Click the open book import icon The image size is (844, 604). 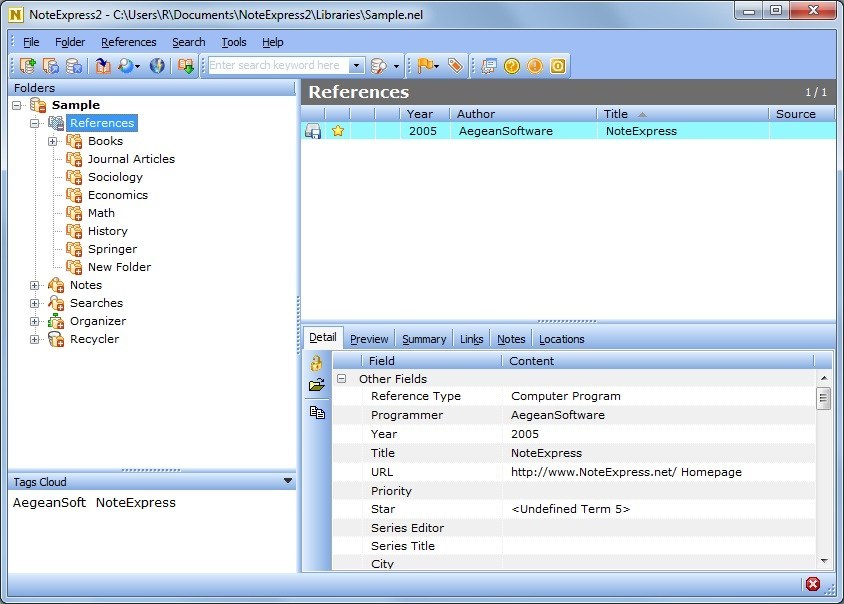click(x=103, y=66)
